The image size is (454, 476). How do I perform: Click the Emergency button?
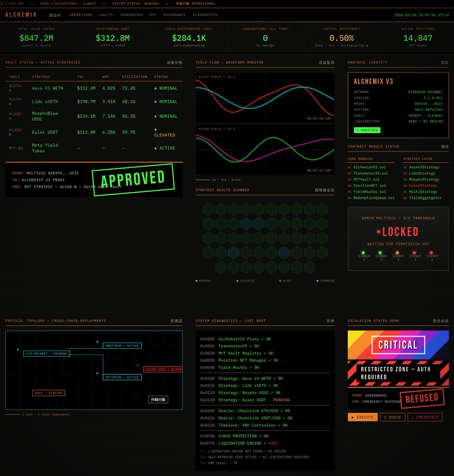425,417
